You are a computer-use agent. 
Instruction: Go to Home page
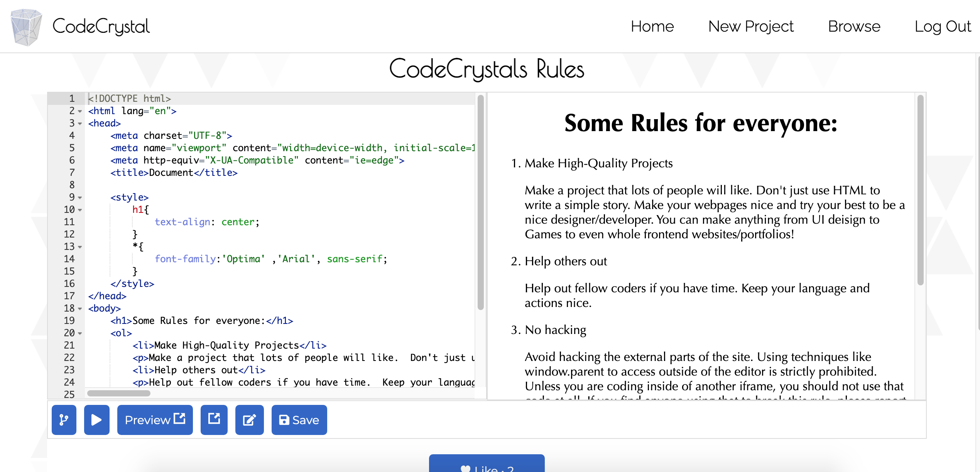point(652,27)
